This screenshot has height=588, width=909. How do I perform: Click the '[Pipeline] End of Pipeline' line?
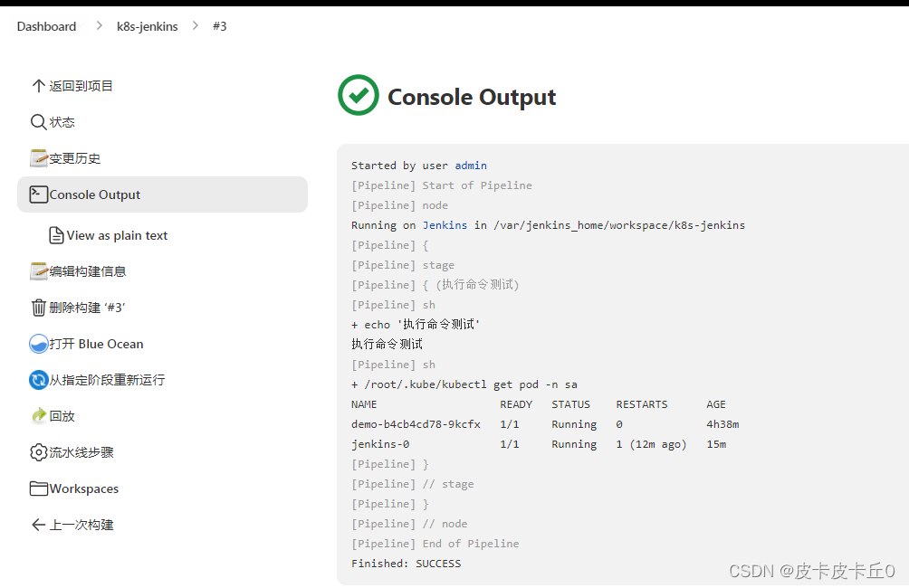click(x=435, y=544)
